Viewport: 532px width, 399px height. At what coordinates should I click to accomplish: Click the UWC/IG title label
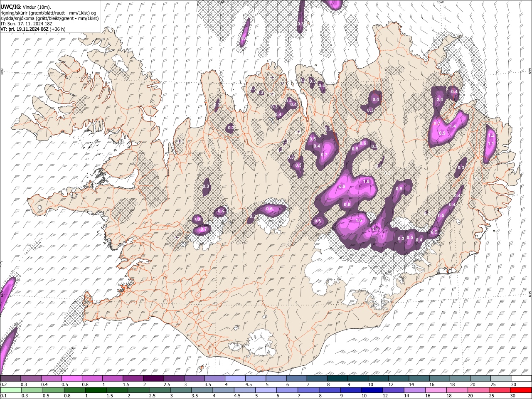[10, 7]
